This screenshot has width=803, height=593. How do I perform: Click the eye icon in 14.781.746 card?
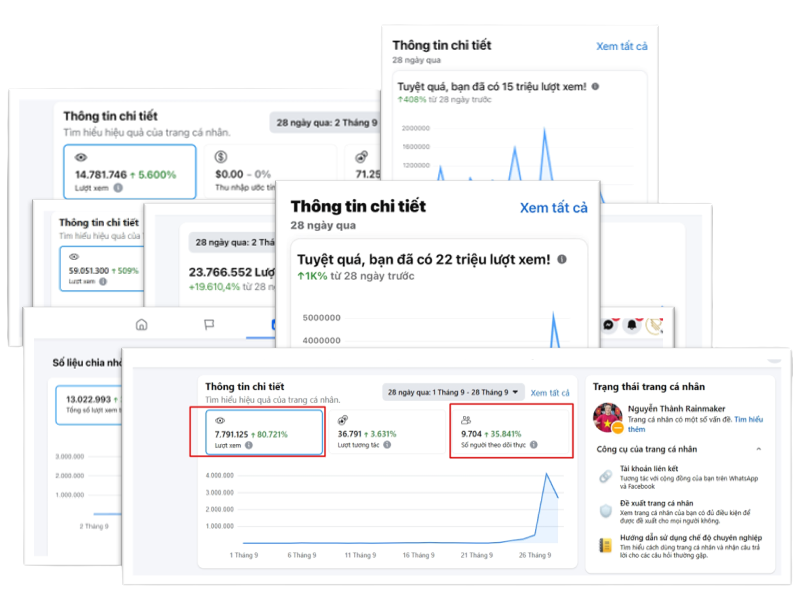point(81,157)
